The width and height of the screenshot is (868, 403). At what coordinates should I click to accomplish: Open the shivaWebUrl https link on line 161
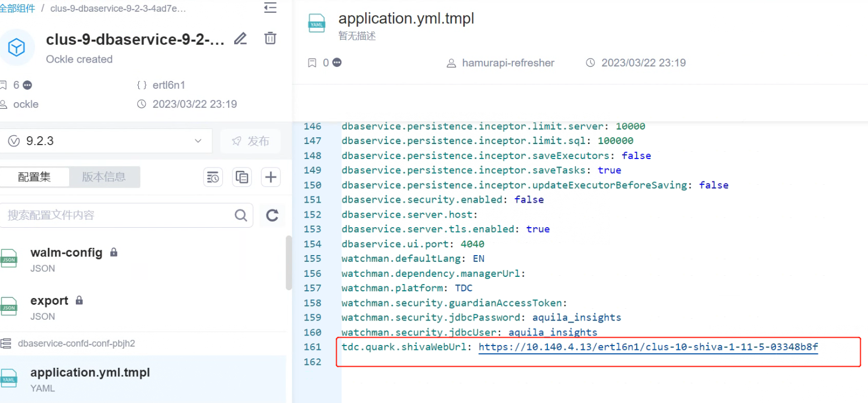(648, 347)
